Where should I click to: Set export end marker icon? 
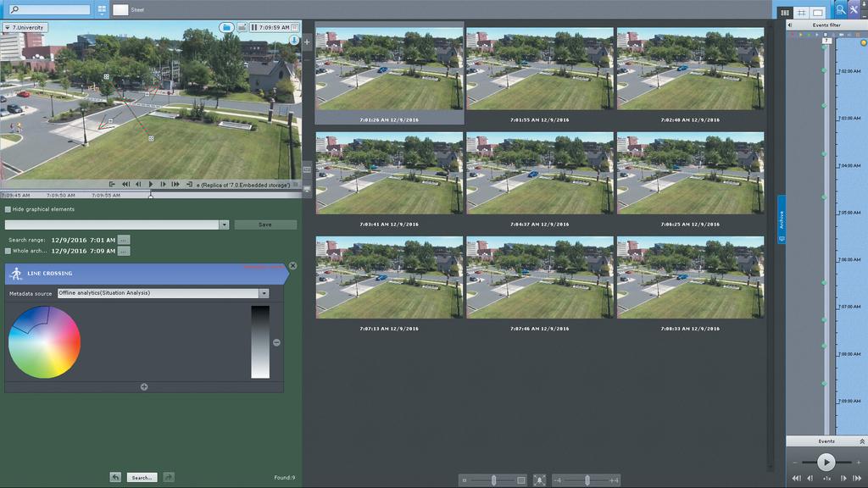[x=189, y=184]
